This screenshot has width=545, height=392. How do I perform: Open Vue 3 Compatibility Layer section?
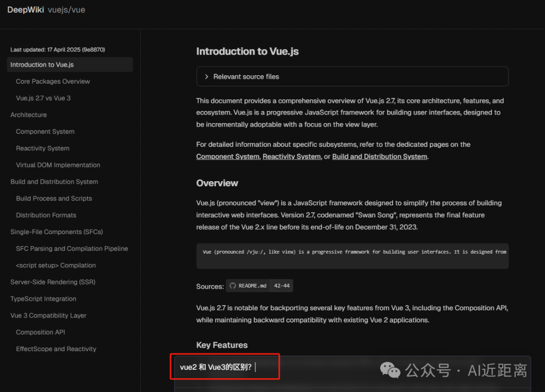(x=48, y=315)
